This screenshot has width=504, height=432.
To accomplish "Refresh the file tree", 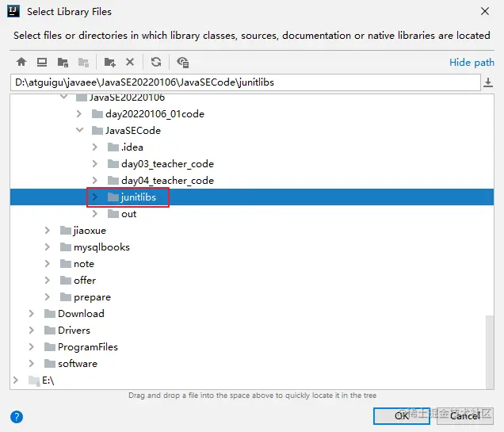I will click(156, 62).
